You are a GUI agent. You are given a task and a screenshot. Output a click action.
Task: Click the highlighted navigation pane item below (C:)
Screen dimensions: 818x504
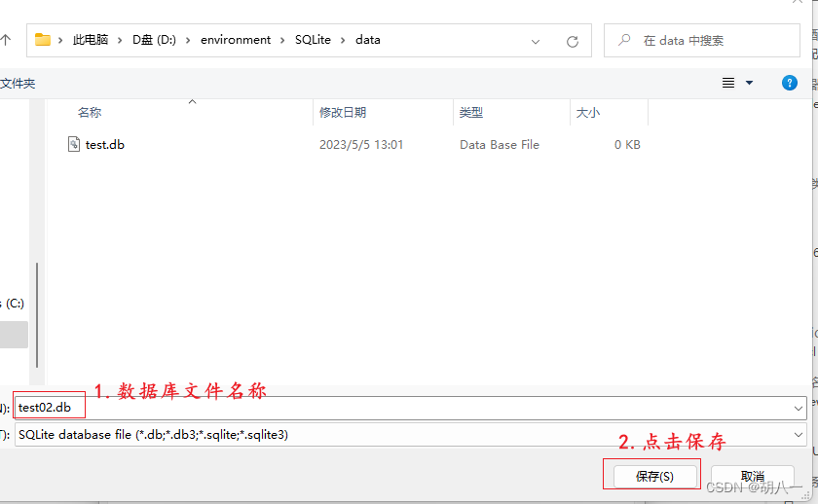14,335
